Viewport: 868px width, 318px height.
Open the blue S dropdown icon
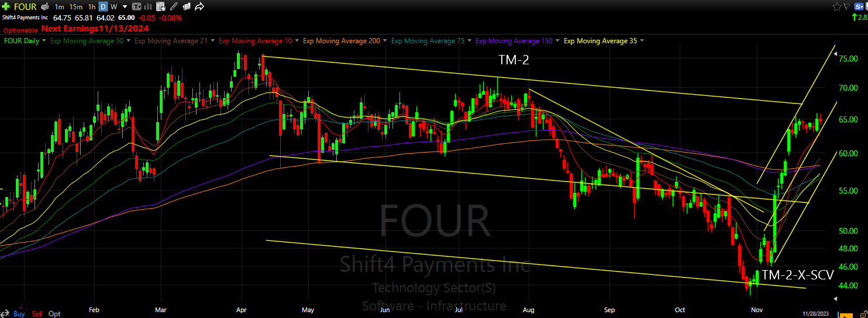pos(859,6)
